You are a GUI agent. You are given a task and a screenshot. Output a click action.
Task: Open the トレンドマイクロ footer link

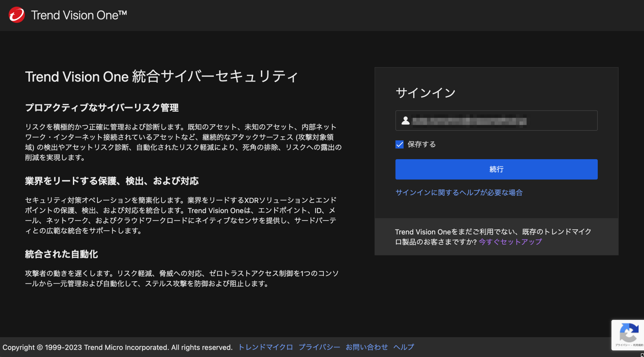pos(265,347)
